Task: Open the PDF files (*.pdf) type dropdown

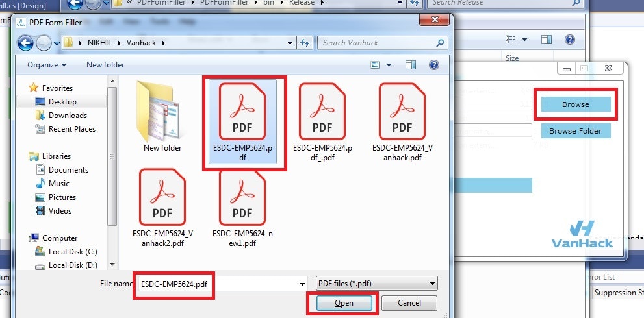Action: tap(377, 284)
